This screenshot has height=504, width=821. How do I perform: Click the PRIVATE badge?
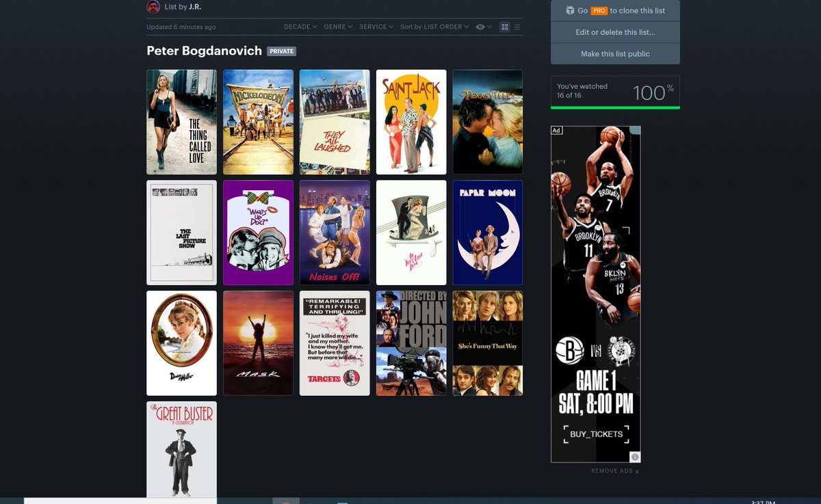pyautogui.click(x=281, y=51)
